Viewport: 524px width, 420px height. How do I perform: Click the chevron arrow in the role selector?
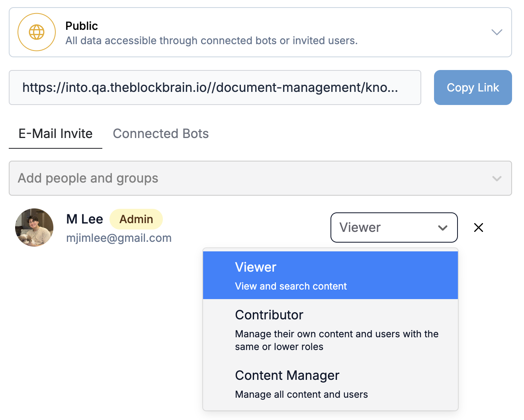tap(442, 228)
